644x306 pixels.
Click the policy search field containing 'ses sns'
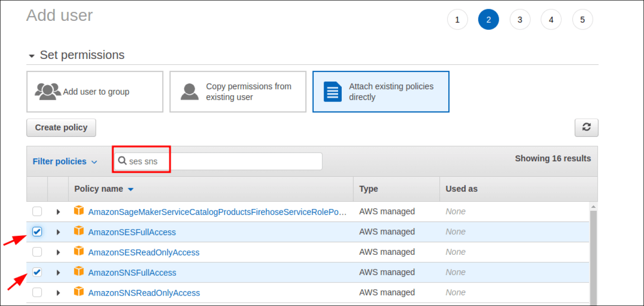coord(218,161)
